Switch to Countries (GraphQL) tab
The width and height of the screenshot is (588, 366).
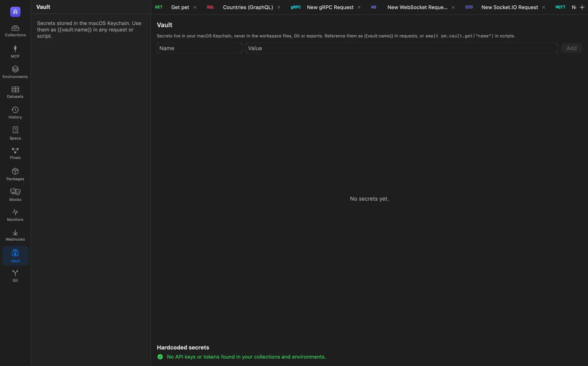(x=248, y=7)
